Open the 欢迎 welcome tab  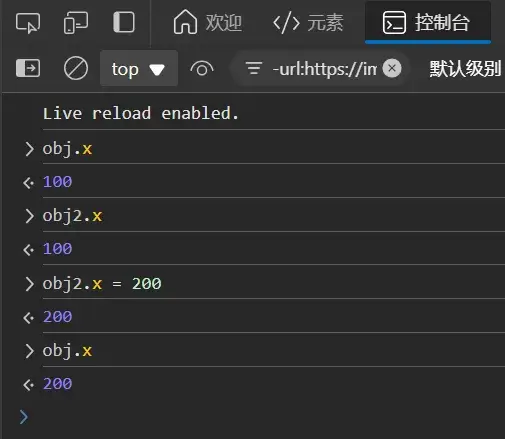coord(207,22)
